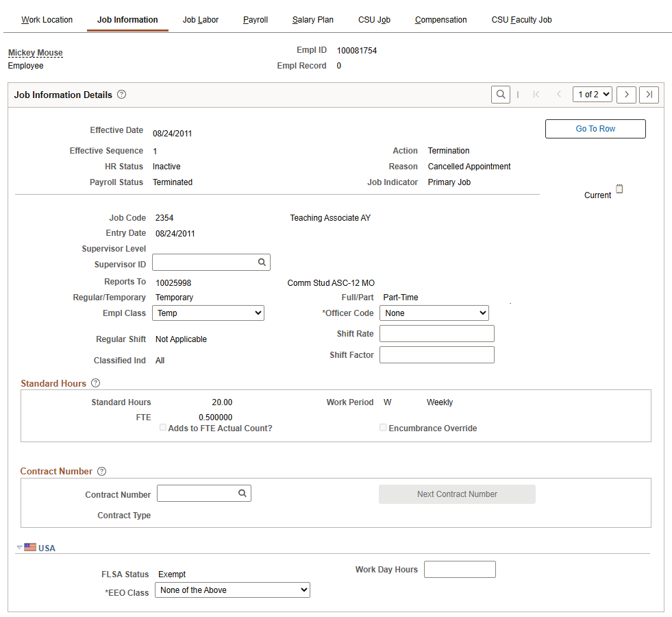672x617 pixels.
Task: Switch to the Compensation tab
Action: click(x=440, y=20)
